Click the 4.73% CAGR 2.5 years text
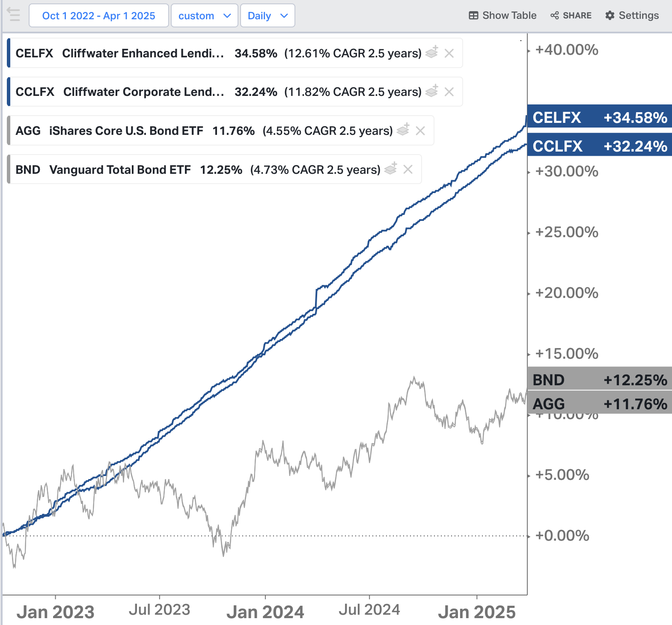This screenshot has width=672, height=625. pyautogui.click(x=315, y=170)
